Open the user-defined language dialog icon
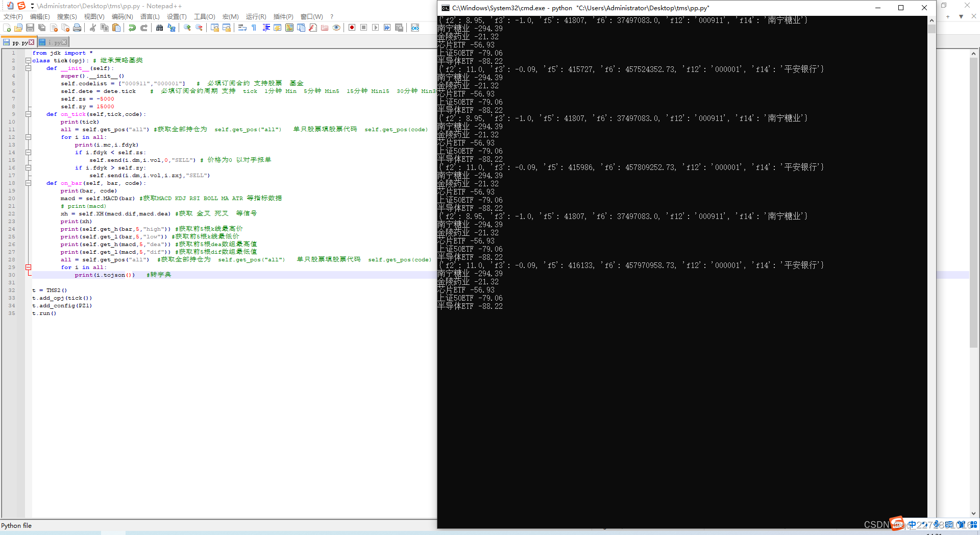 [277, 28]
